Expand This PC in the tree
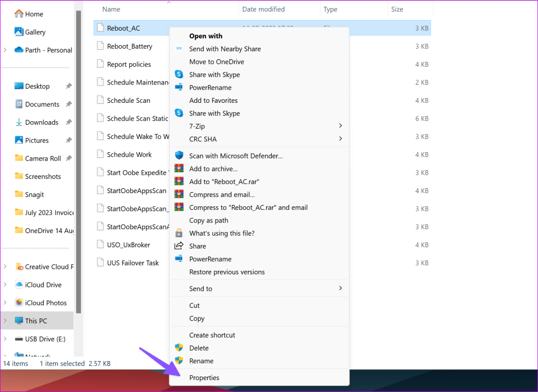This screenshot has height=392, width=538. pos(6,320)
